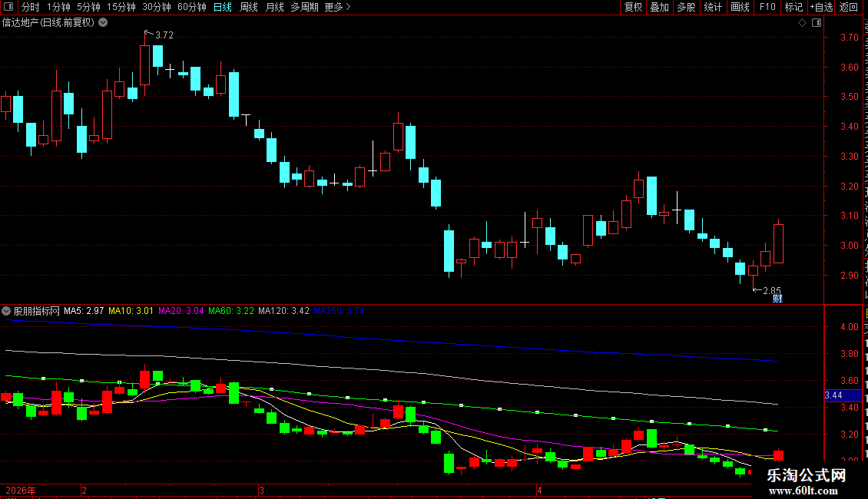
Task: Open dropdown next to 信达地产(日线.前复权)
Action: [103, 23]
